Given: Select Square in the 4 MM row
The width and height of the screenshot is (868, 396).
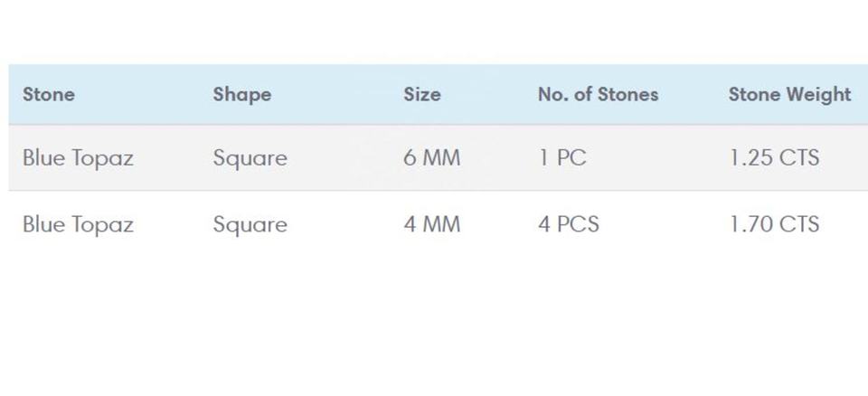Looking at the screenshot, I should (x=250, y=224).
